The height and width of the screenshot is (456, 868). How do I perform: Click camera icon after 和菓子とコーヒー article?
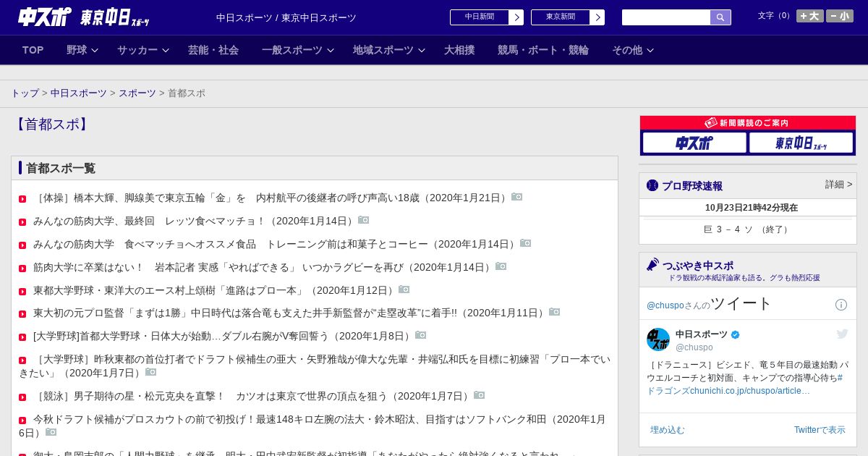(x=526, y=243)
